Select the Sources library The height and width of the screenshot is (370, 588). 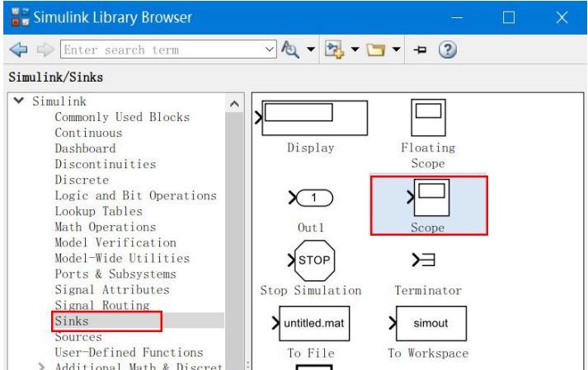tap(78, 337)
